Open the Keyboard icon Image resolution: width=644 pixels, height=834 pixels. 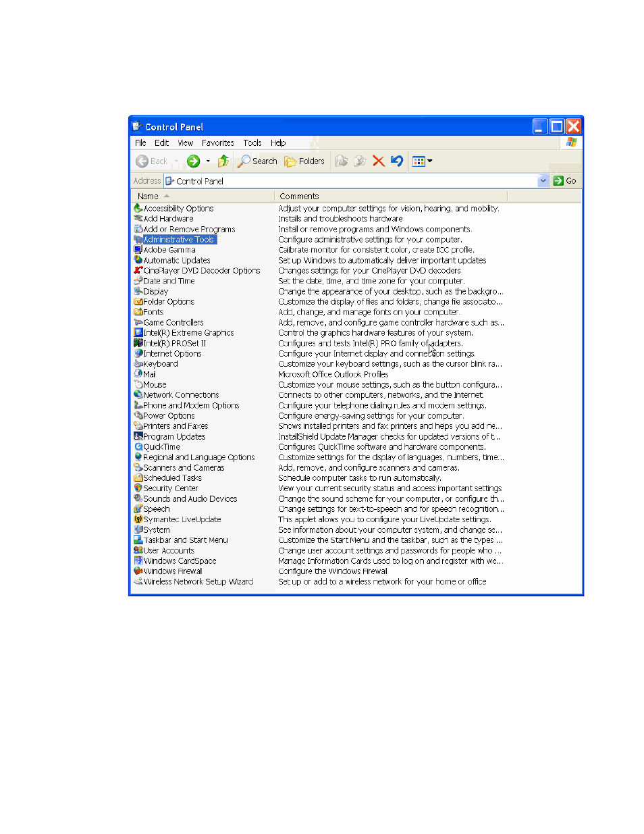(x=138, y=364)
